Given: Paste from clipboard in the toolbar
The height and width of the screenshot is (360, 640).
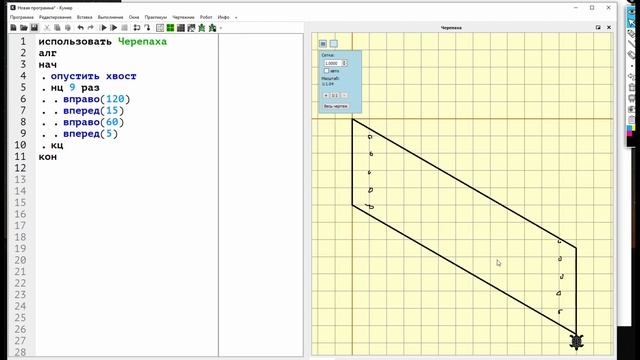Looking at the screenshot, I should (x=68, y=28).
